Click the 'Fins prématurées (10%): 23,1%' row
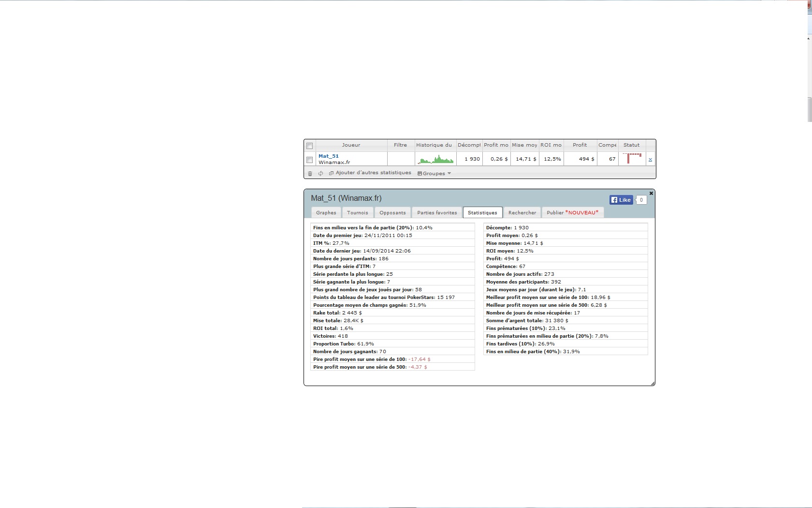 (x=565, y=329)
